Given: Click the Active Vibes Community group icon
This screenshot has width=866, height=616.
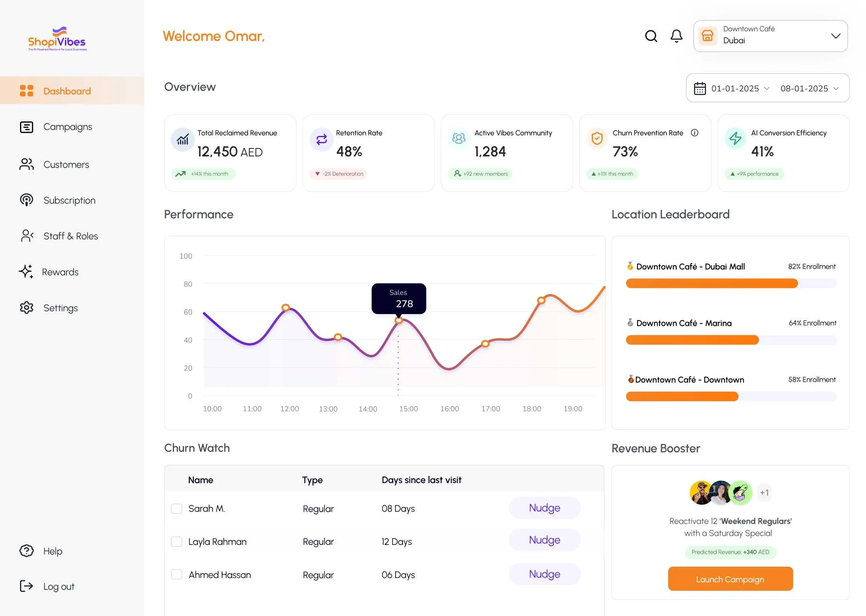Looking at the screenshot, I should click(x=459, y=138).
